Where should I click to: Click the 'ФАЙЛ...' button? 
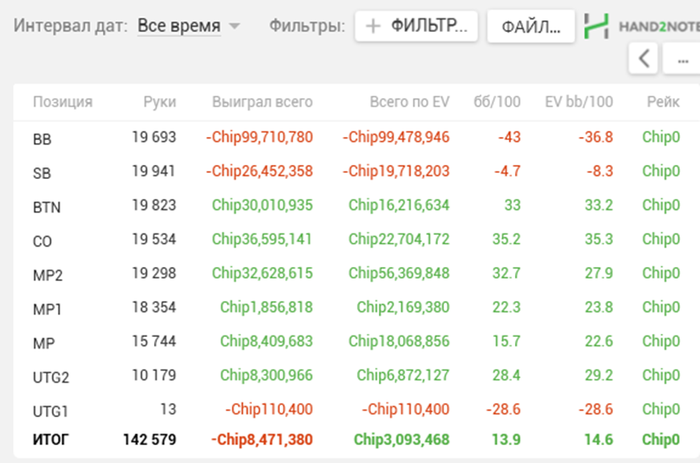530,27
